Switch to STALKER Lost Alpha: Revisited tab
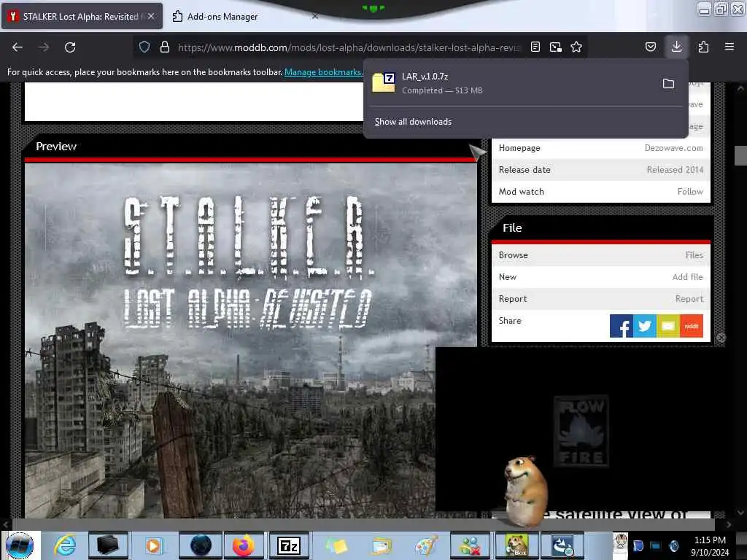The width and height of the screenshot is (747, 560). (82, 16)
